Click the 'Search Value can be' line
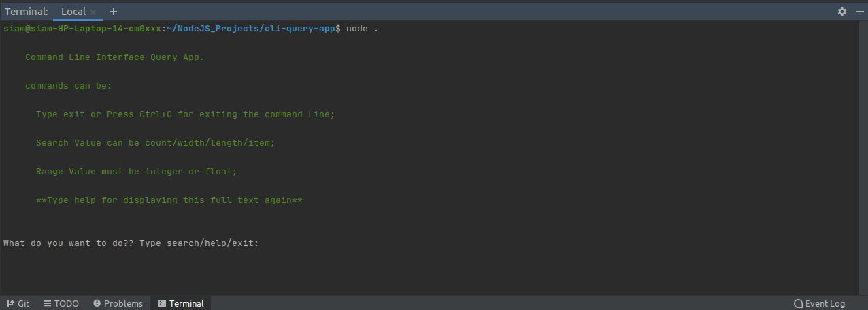The height and width of the screenshot is (310, 868). 156,143
